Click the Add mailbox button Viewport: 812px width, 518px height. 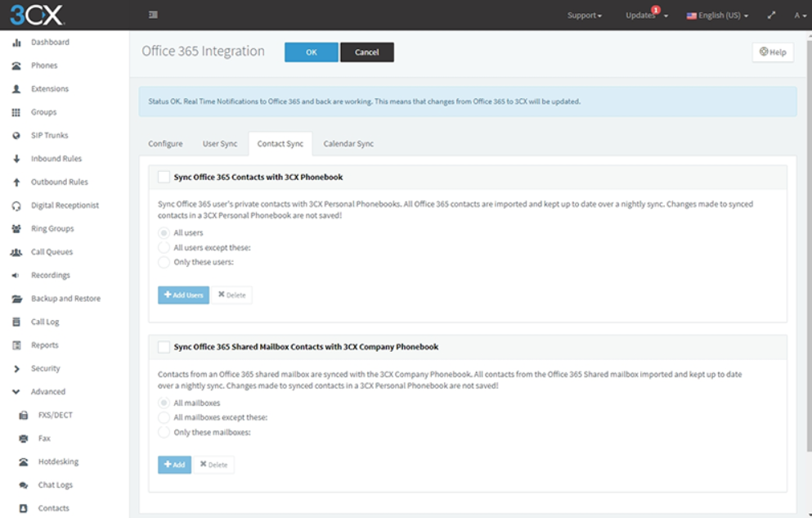tap(174, 465)
